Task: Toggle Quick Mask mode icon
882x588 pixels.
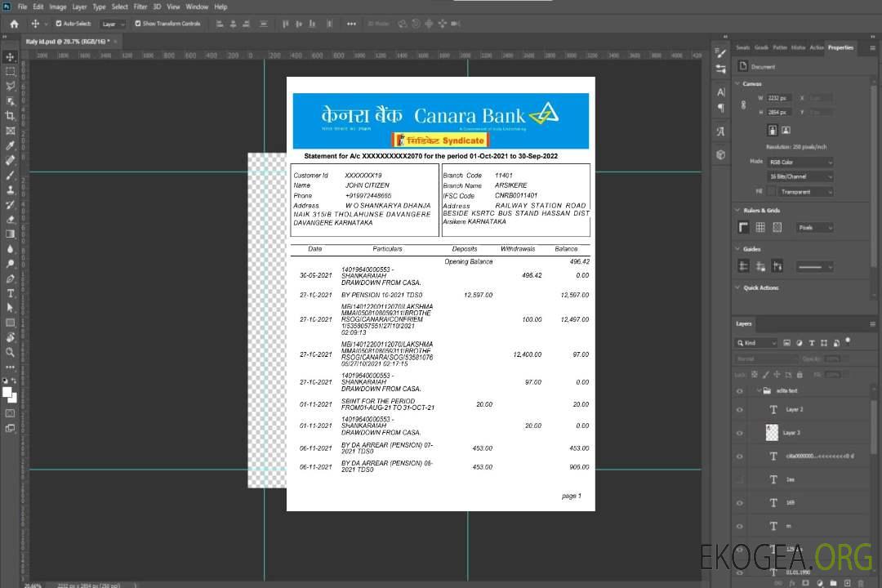Action: 10,413
